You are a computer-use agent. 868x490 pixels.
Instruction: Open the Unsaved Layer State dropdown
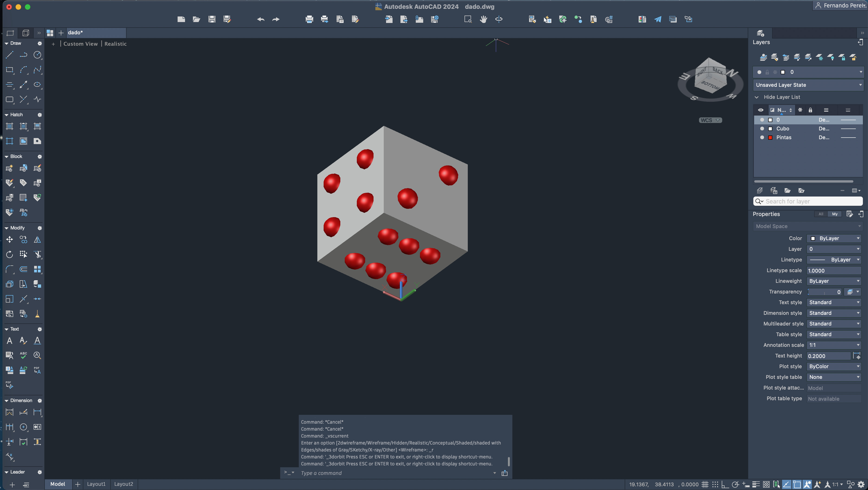click(808, 85)
